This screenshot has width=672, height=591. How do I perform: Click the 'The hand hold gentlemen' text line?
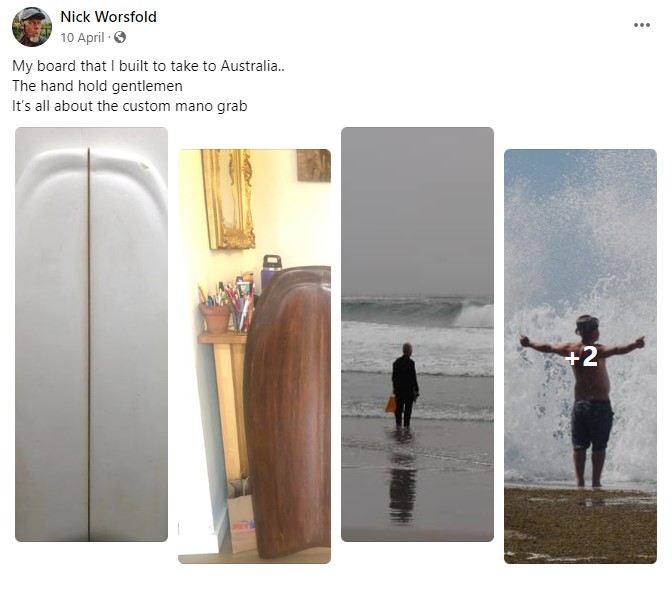pos(97,86)
